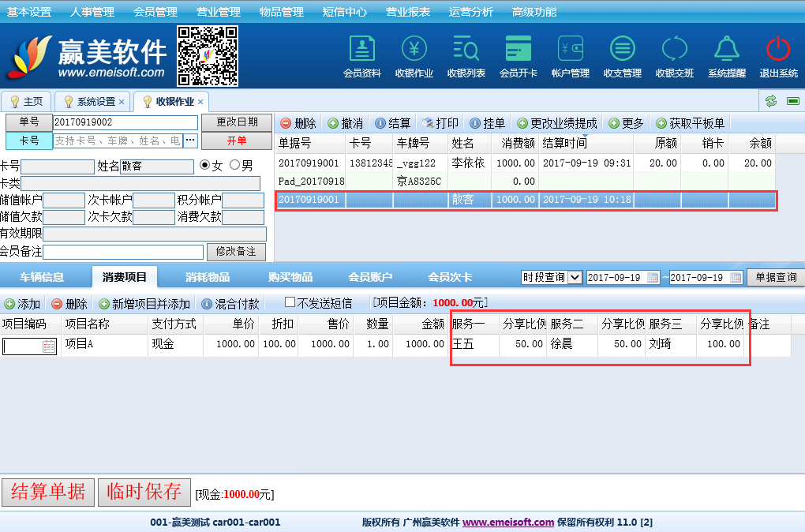Open the start date calendar picker

[653, 277]
